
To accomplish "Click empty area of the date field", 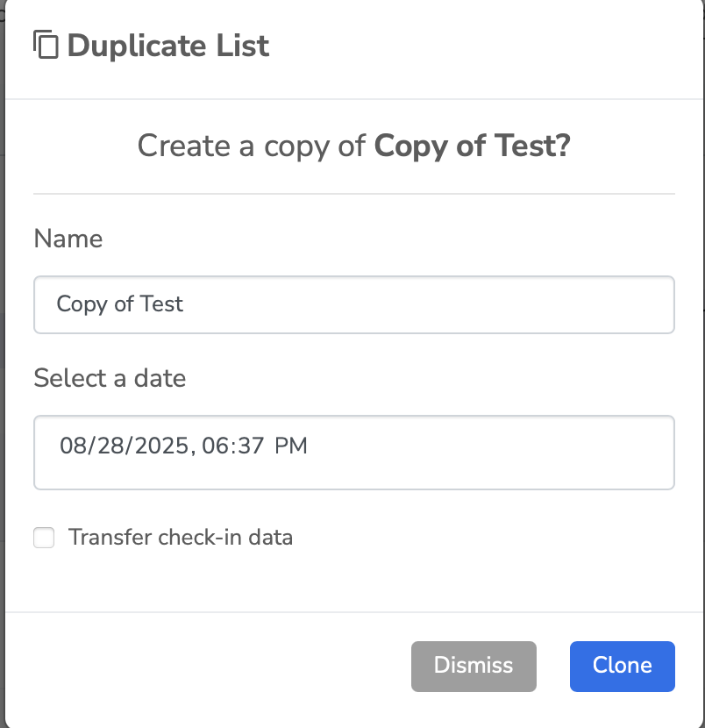I will pyautogui.click(x=488, y=453).
